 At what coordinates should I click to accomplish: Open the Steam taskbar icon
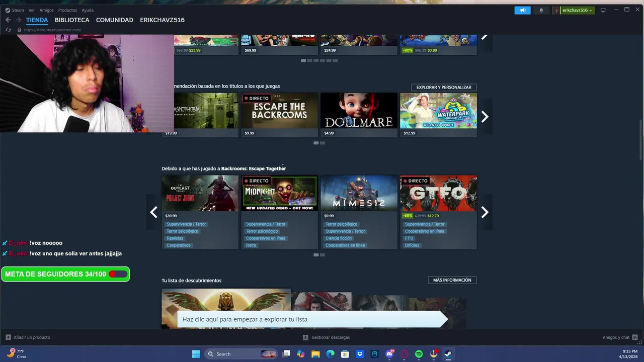(448, 354)
